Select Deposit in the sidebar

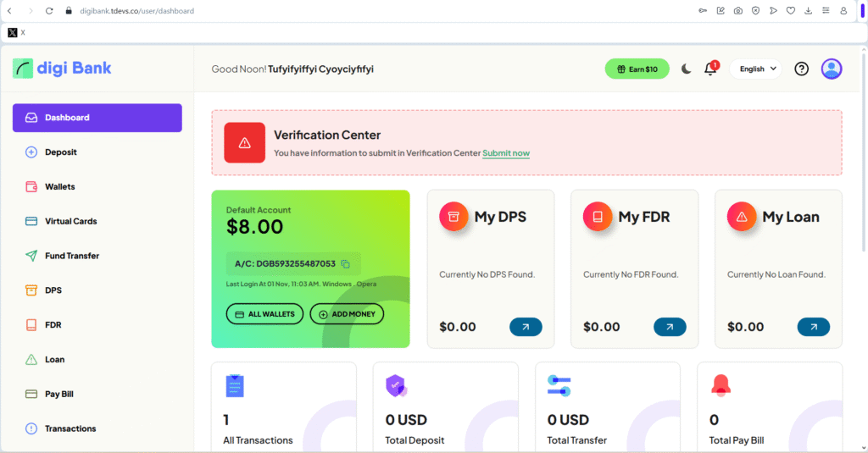coord(60,152)
